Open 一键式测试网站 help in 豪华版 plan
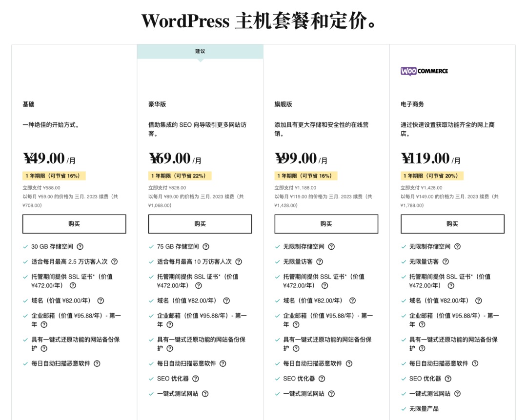Screen dimensions: 527x420 tap(205, 394)
